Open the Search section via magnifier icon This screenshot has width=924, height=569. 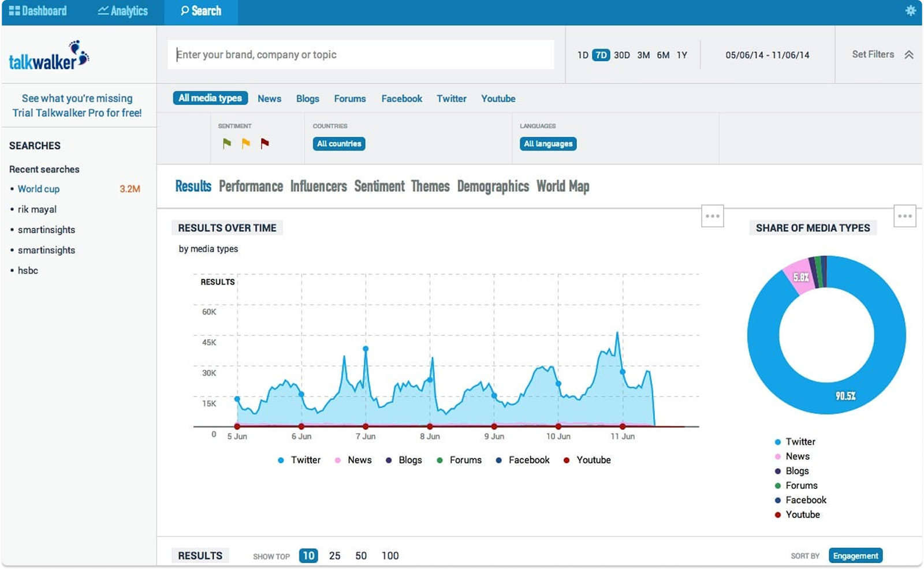click(184, 10)
